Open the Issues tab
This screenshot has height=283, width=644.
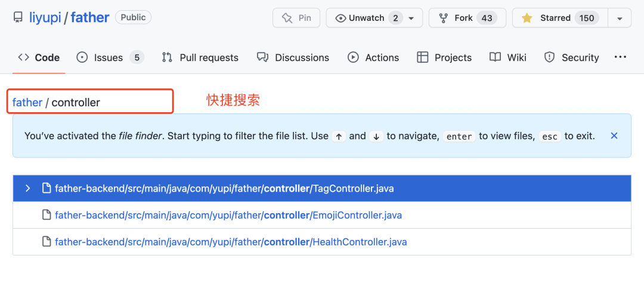110,57
